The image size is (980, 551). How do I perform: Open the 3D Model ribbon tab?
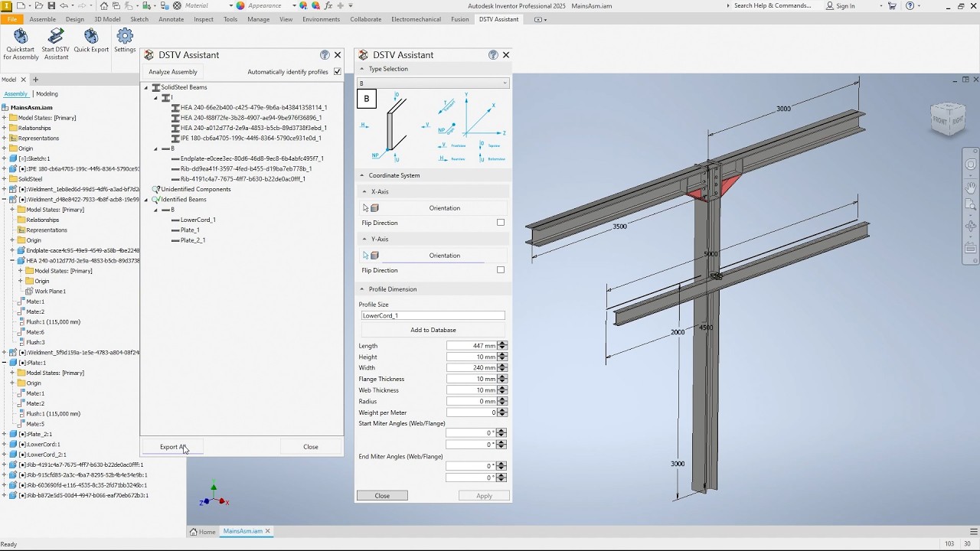click(107, 19)
